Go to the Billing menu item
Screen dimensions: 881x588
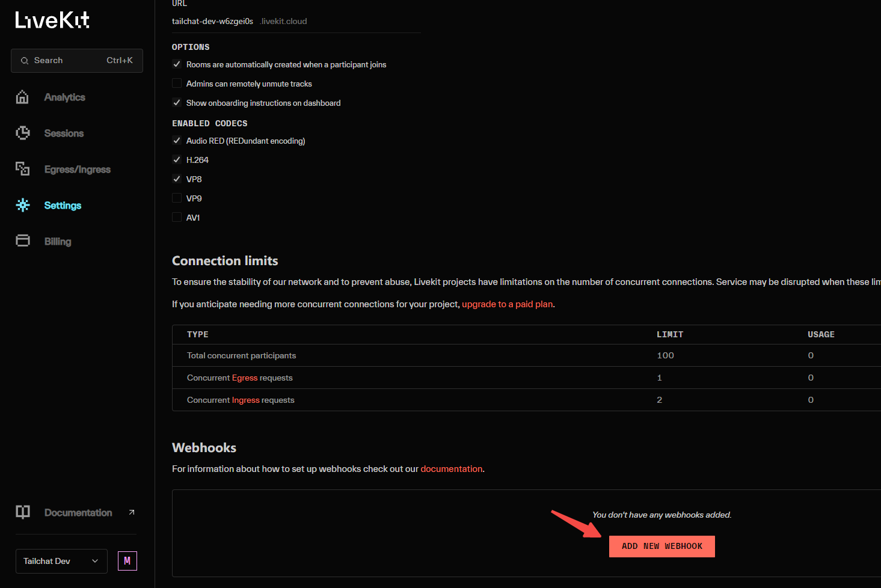58,242
